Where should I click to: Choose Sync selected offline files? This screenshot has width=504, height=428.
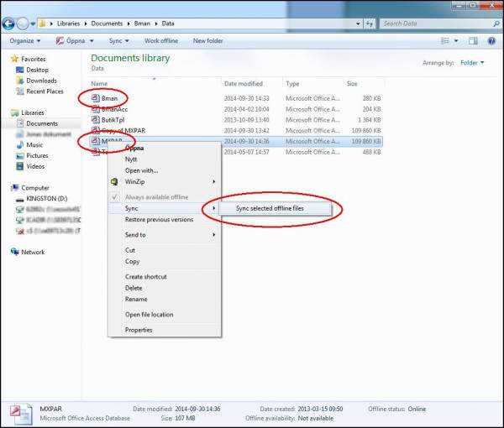tap(270, 208)
